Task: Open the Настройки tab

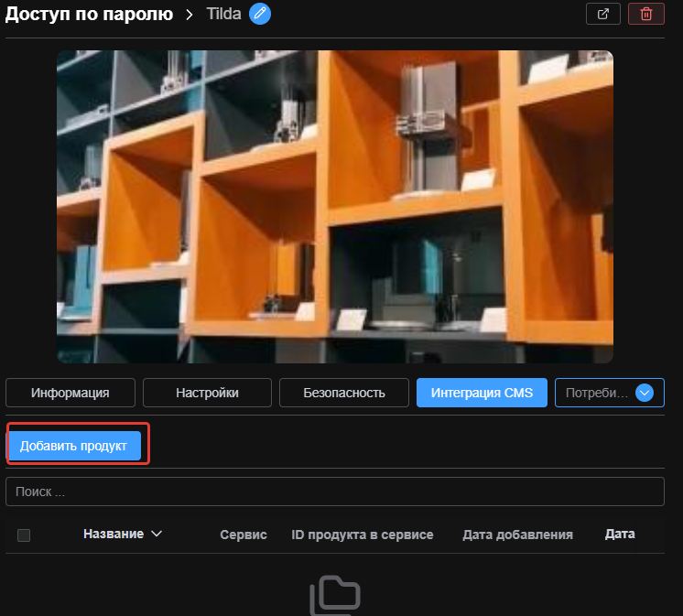Action: [207, 393]
